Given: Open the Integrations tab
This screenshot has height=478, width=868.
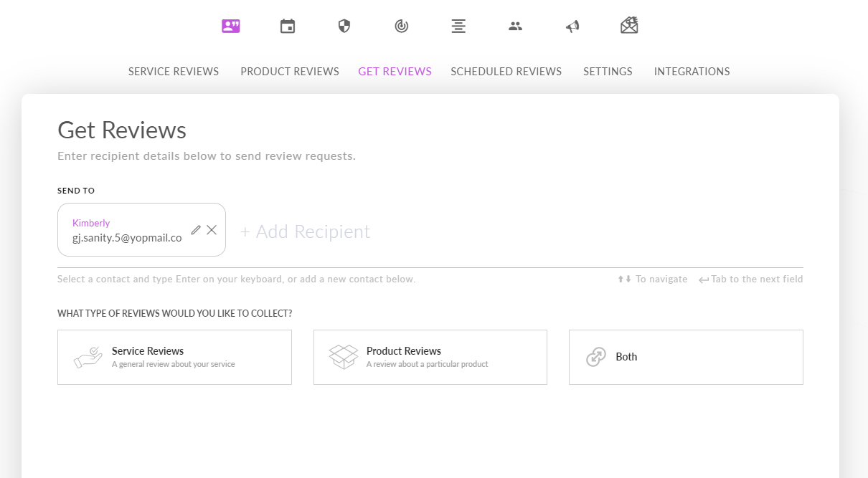Looking at the screenshot, I should tap(692, 72).
